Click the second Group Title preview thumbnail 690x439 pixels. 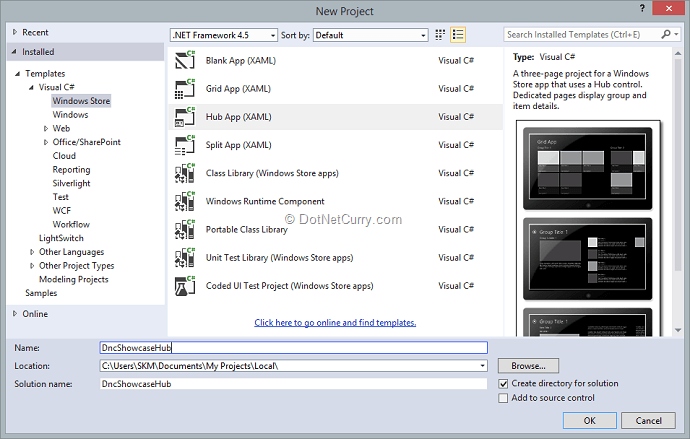point(587,259)
